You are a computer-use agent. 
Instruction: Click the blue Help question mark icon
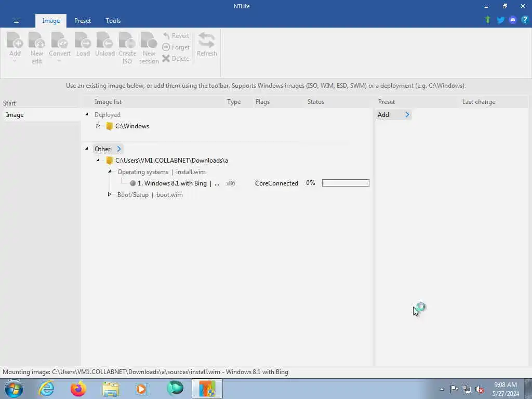(525, 20)
